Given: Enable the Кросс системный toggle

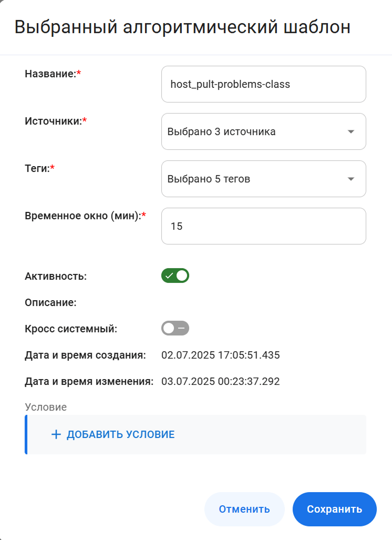Looking at the screenshot, I should 175,328.
